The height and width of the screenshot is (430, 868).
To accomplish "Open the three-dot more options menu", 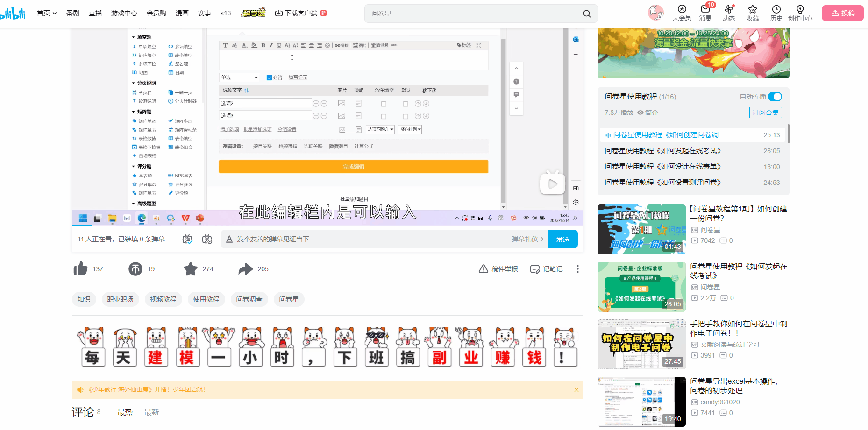I will click(578, 269).
